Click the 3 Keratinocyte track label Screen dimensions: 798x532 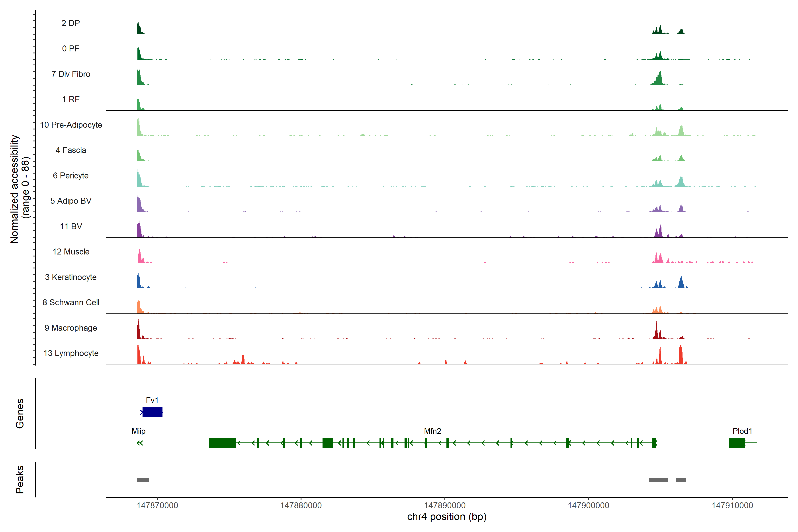(x=71, y=277)
